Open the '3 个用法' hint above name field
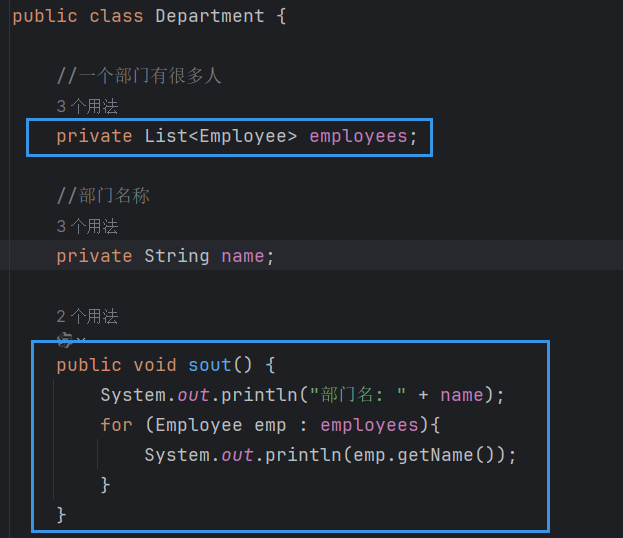The width and height of the screenshot is (623, 538). click(87, 226)
